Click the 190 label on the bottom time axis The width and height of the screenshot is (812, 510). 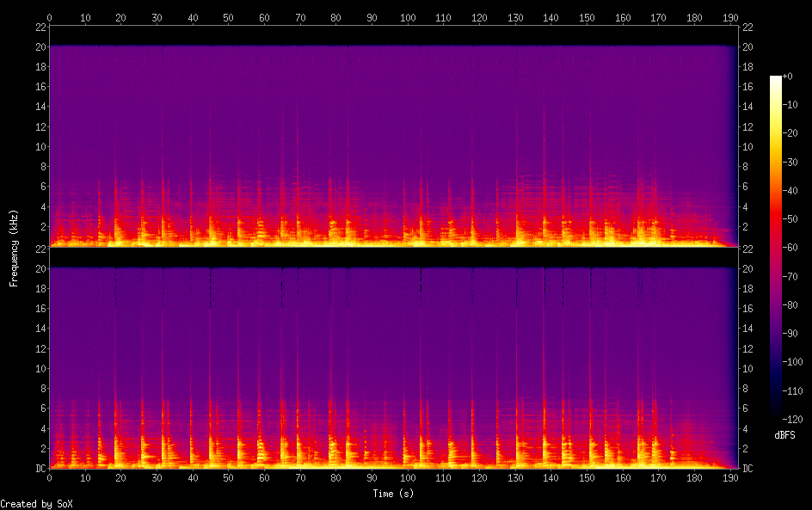(x=729, y=477)
